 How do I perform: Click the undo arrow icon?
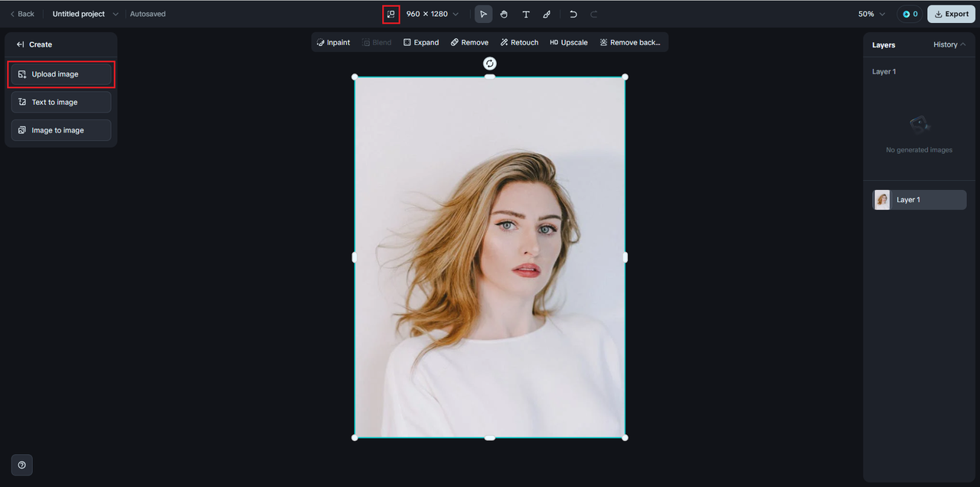click(x=573, y=14)
